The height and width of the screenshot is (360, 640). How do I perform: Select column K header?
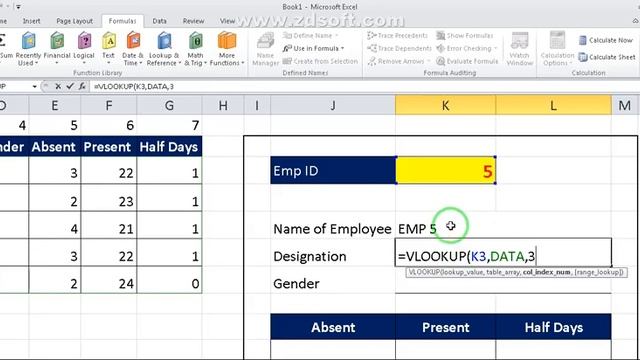[445, 106]
